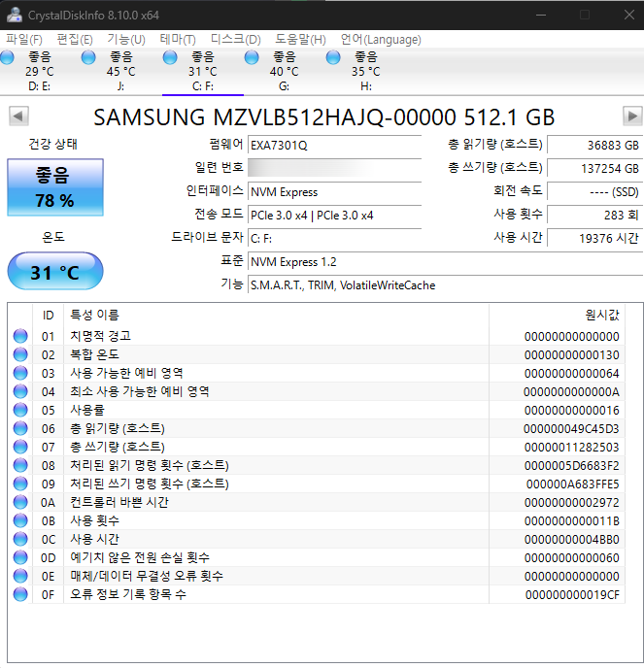Viewport: 644px width, 668px height.
Task: Click the status orb for attribute 0D
Action: (20, 557)
